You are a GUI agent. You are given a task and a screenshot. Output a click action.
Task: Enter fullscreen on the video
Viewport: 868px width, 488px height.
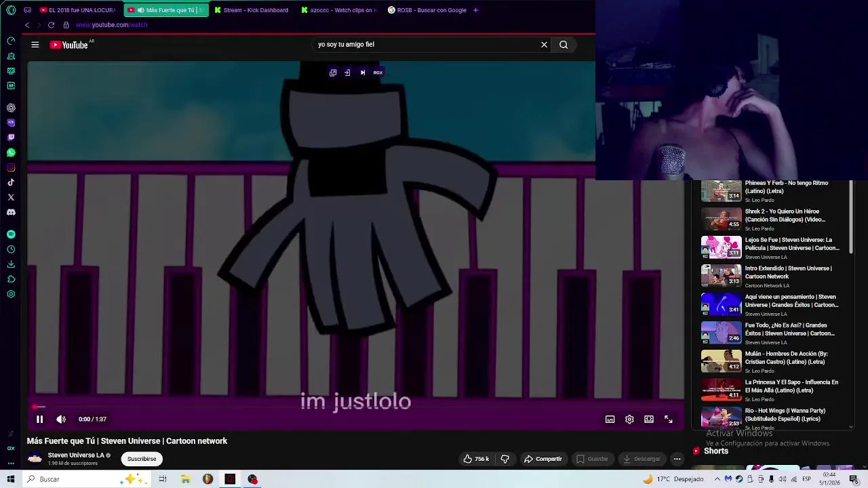(669, 420)
